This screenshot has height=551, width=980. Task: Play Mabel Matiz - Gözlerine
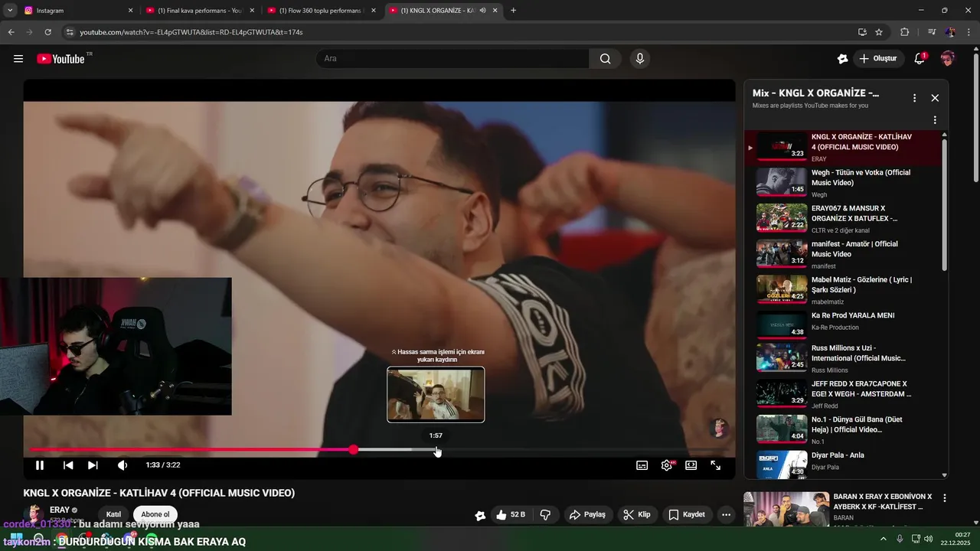(x=842, y=290)
